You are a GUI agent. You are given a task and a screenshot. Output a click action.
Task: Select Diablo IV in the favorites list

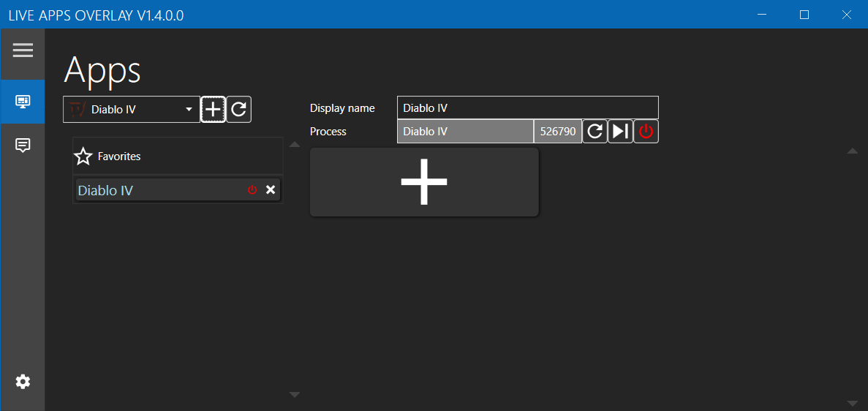point(178,190)
